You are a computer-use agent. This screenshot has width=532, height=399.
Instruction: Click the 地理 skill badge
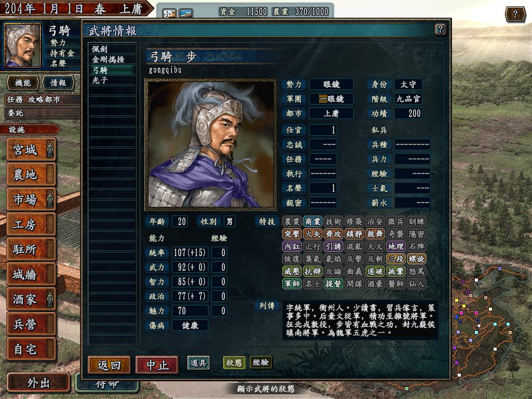click(395, 246)
